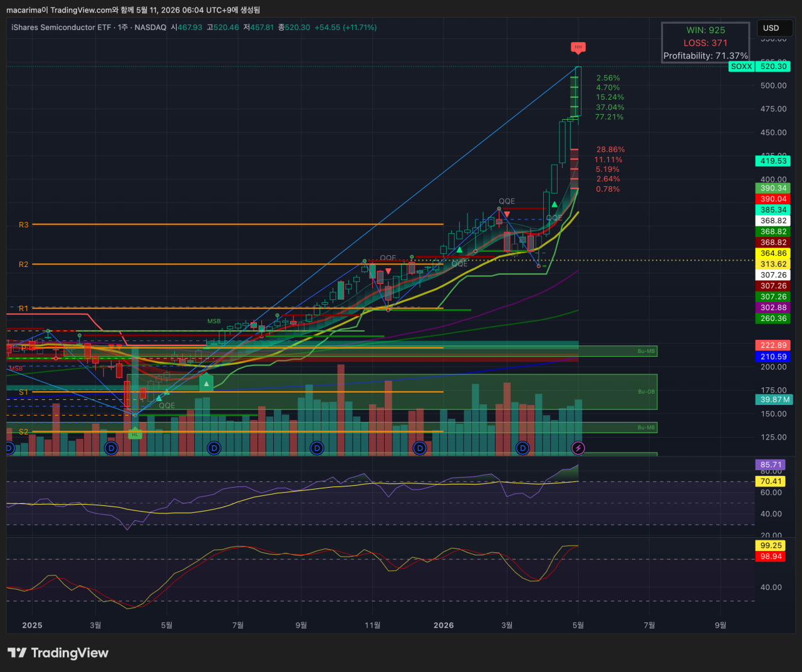802x672 pixels.
Task: Click the 419.53 price axis label
Action: pyautogui.click(x=773, y=161)
